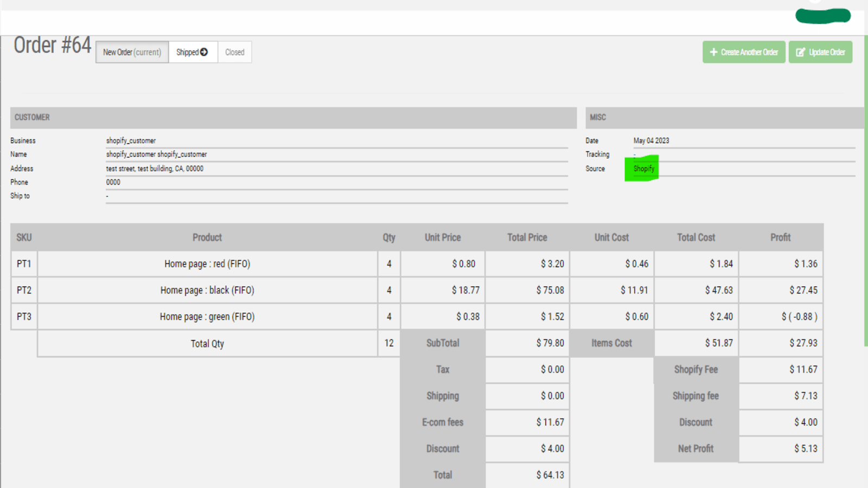Select the Home page : red (FIFO) product
Image resolution: width=868 pixels, height=488 pixels.
click(207, 264)
